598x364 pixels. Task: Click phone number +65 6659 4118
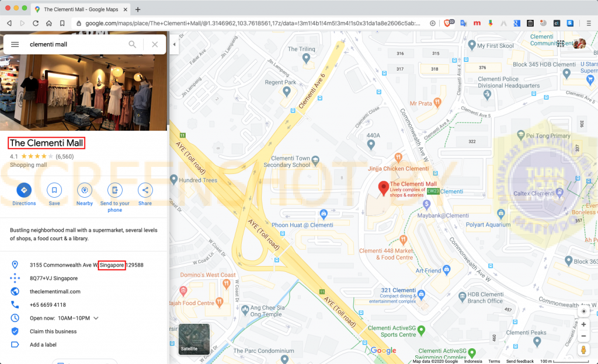click(x=48, y=305)
